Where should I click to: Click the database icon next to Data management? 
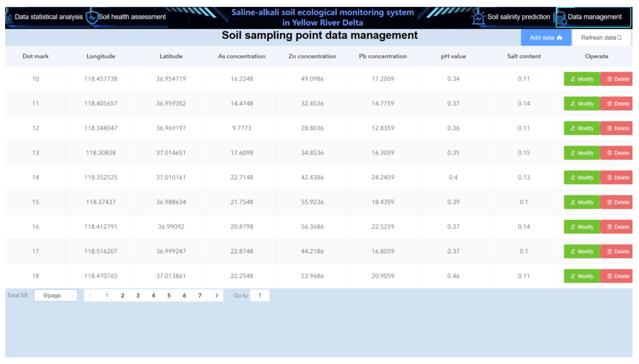(560, 18)
